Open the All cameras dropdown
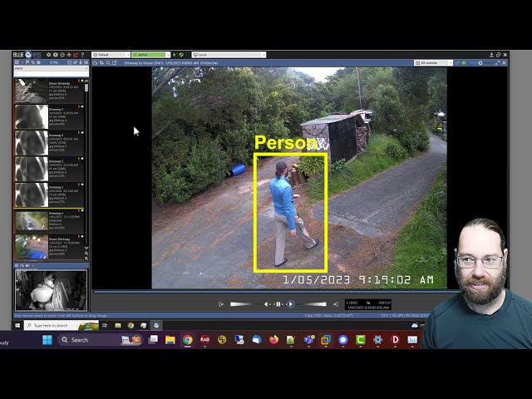 click(x=434, y=63)
